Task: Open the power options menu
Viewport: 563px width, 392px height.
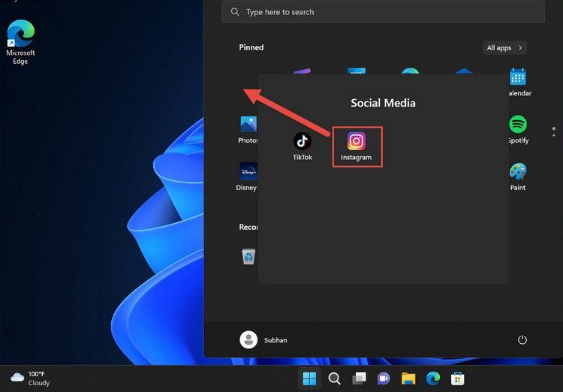Action: pos(522,340)
